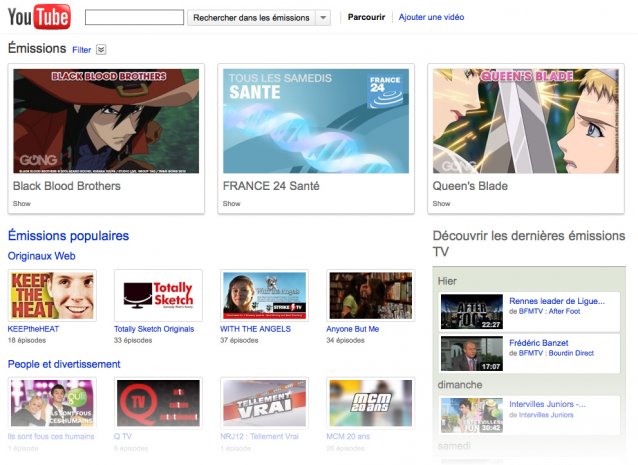
Task: Click Ajouter une vidéo link
Action: pyautogui.click(x=431, y=17)
